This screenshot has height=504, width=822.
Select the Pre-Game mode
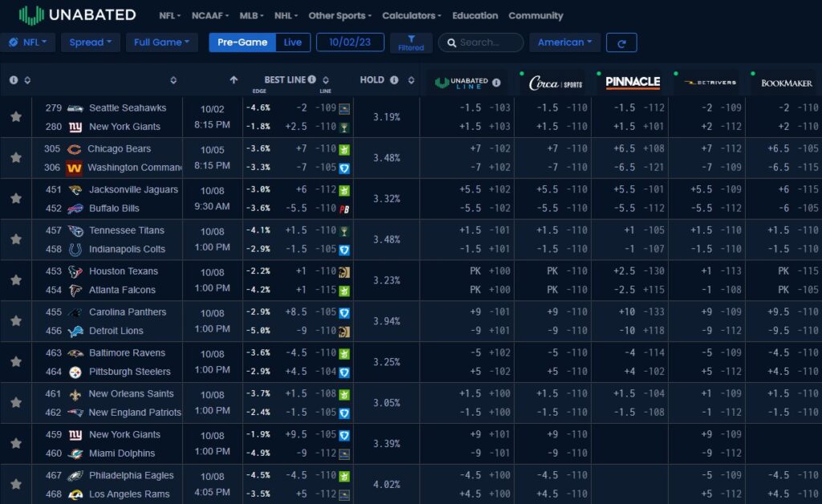242,43
